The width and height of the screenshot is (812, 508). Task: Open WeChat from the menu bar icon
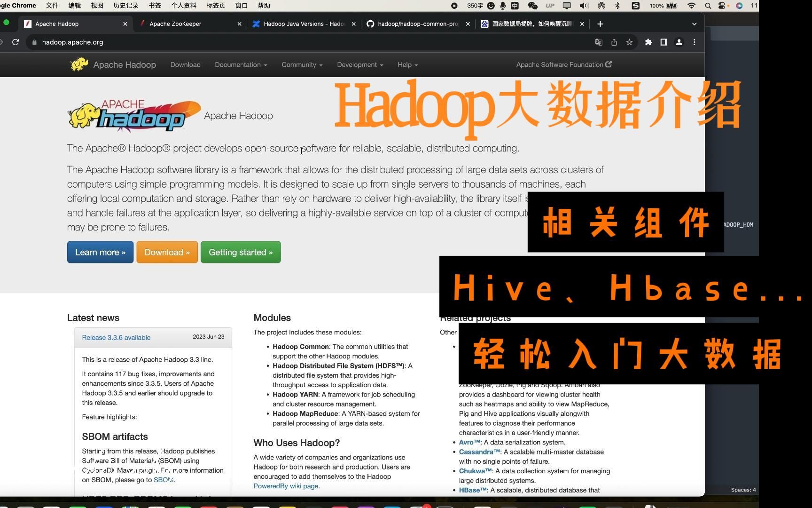point(532,6)
